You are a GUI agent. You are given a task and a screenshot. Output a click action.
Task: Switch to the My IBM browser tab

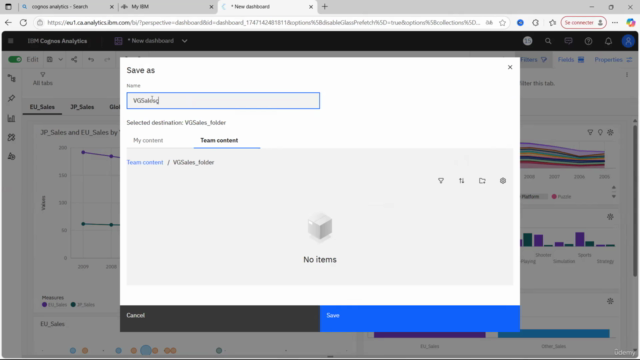pos(167,7)
